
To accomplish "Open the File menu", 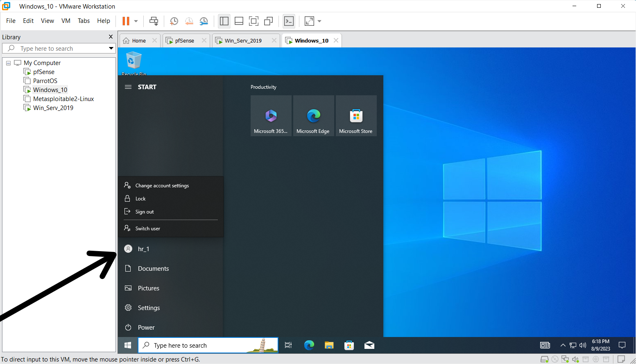I will point(11,21).
